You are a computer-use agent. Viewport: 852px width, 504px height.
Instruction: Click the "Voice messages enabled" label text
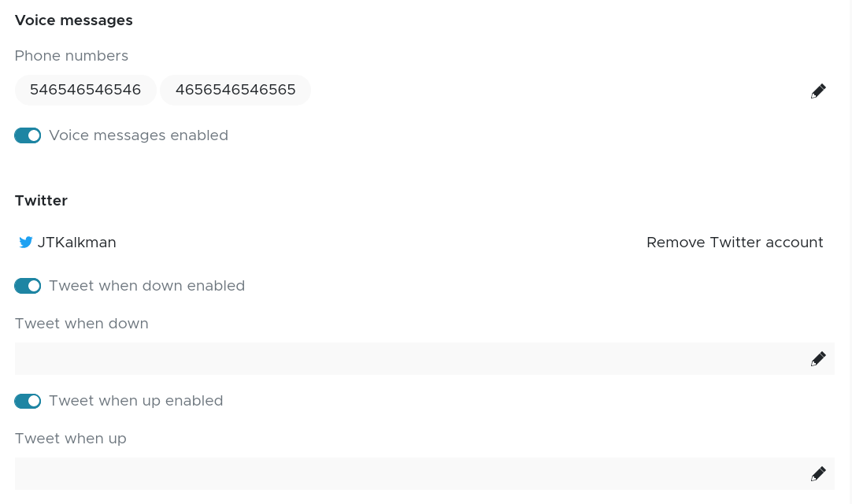139,135
